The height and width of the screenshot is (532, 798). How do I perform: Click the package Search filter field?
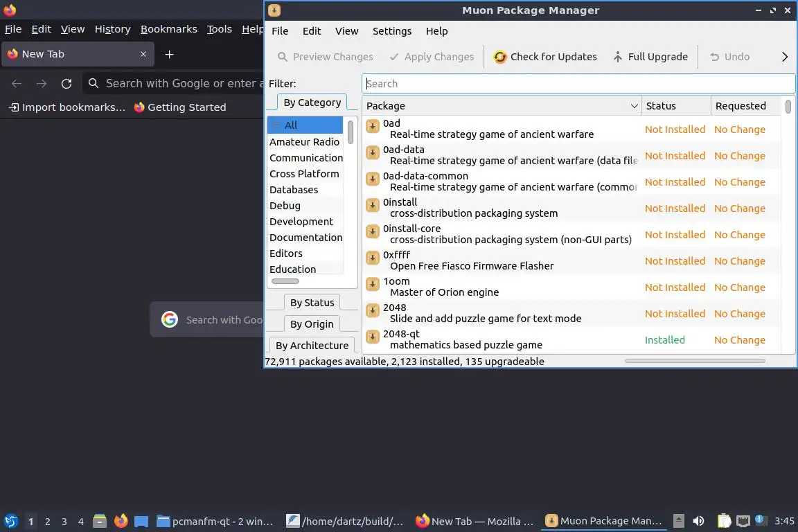578,84
